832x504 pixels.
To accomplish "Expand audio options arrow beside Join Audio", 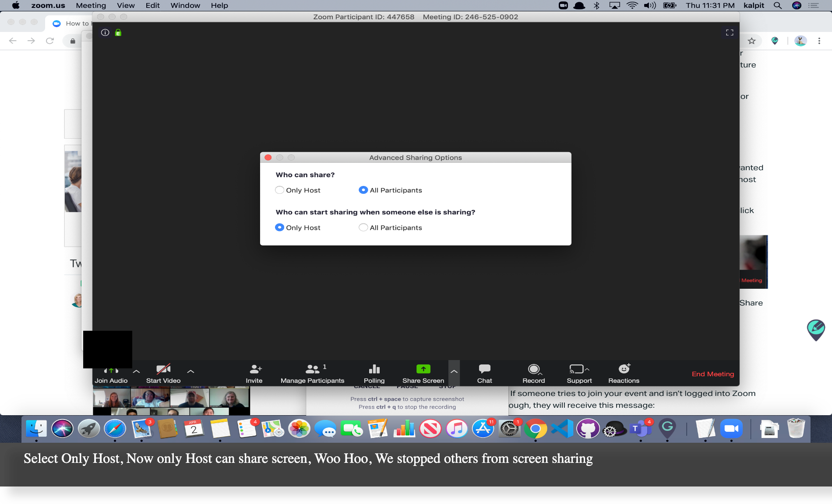I will click(136, 371).
